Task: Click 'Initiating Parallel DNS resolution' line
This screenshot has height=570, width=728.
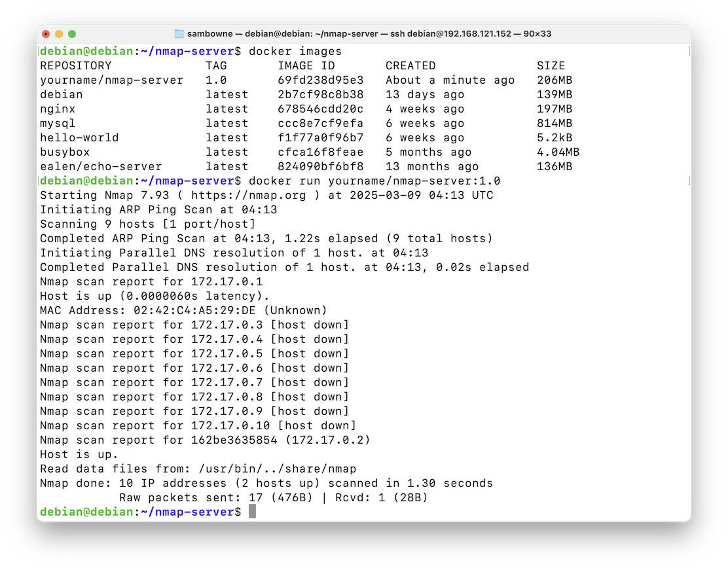Action: [x=234, y=253]
